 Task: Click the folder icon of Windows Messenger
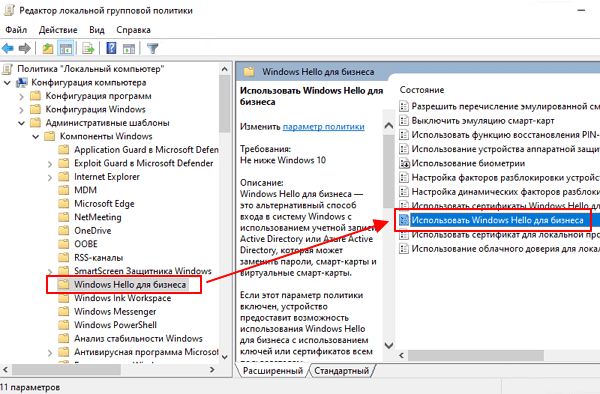click(64, 311)
